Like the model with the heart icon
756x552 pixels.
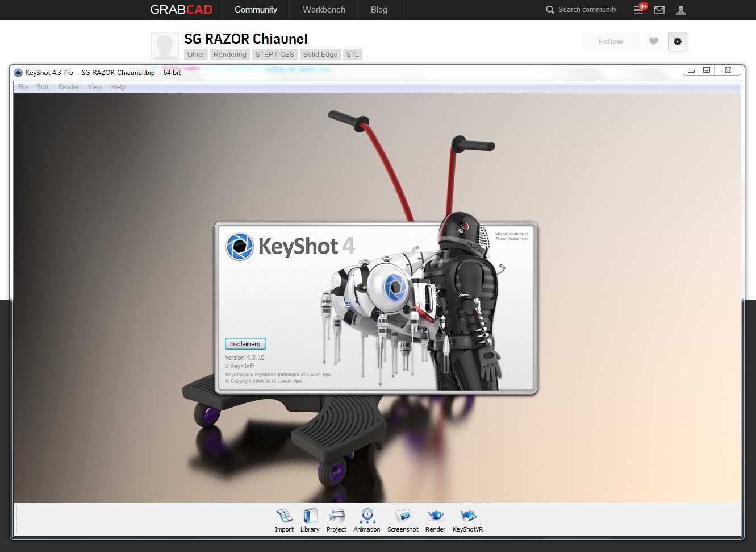(x=654, y=41)
